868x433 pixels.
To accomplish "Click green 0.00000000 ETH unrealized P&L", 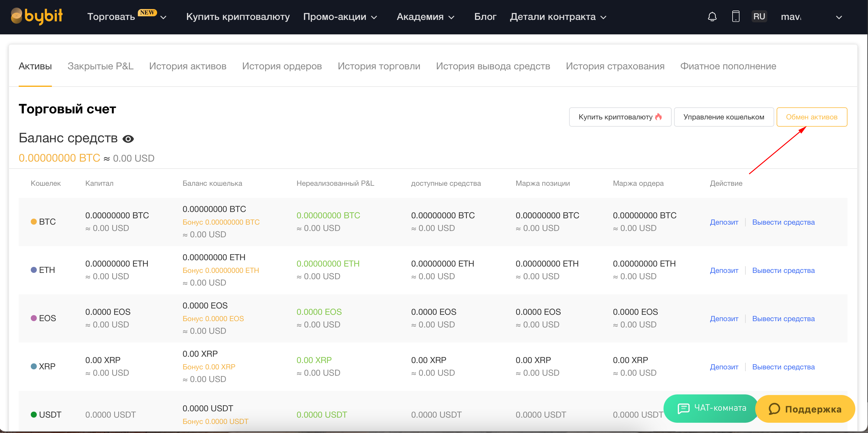I will click(328, 264).
